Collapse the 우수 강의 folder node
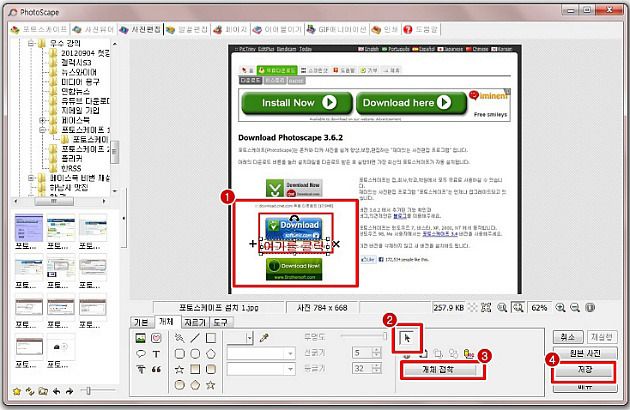 tap(31, 43)
